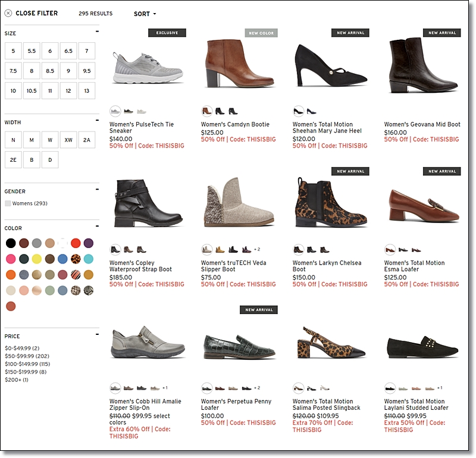Screen dimensions: 476x458
Task: Select size 5
Action: [13, 51]
